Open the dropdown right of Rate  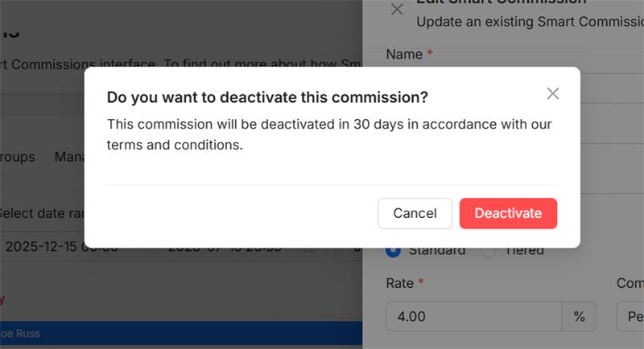(630, 316)
